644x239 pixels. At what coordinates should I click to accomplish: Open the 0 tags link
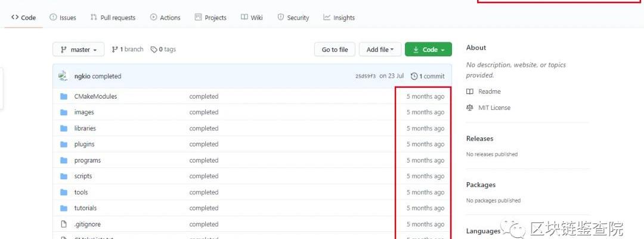(x=163, y=50)
